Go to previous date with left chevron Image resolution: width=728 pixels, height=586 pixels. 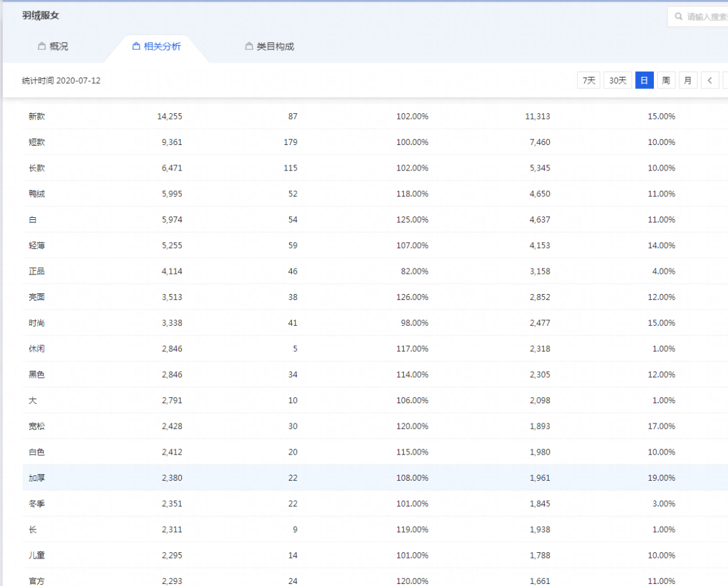tap(710, 80)
